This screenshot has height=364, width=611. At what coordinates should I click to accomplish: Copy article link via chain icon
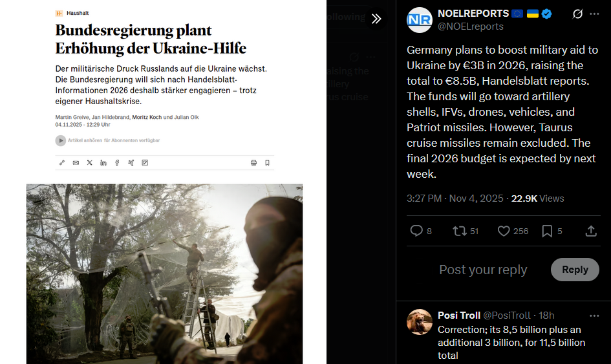coord(62,162)
